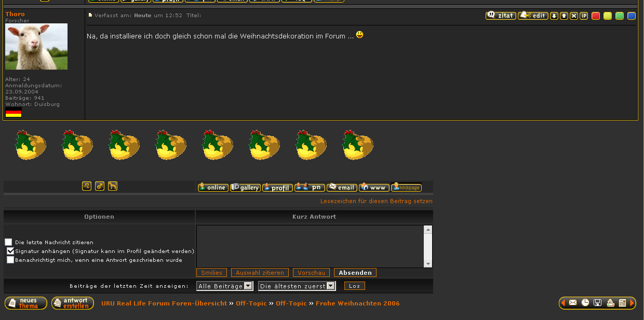Image resolution: width=644 pixels, height=320 pixels.
Task: Click Thoro's sheep avatar image
Action: (x=36, y=46)
